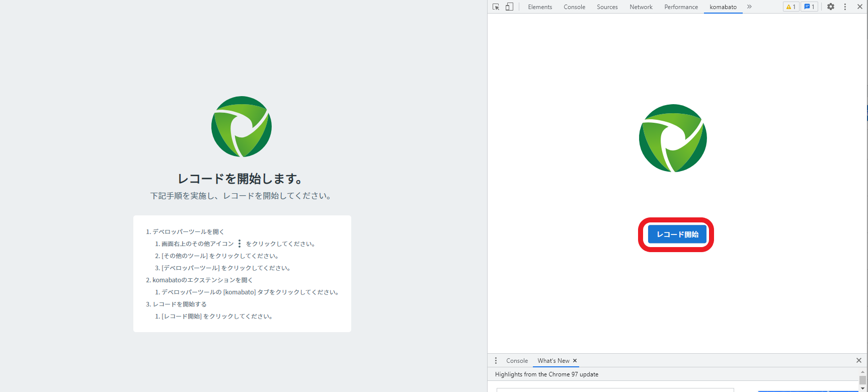Open the DevTools customize menu
This screenshot has width=868, height=392.
tap(845, 7)
